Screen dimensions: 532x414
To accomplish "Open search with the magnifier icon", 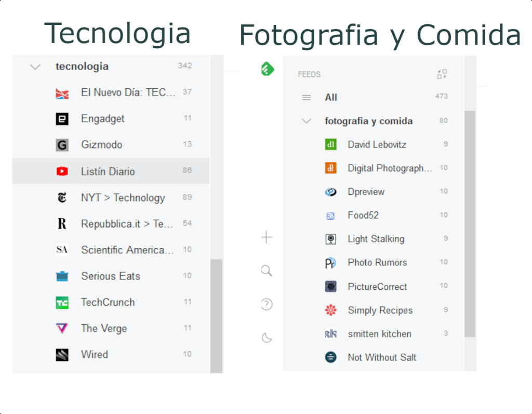I will (267, 271).
